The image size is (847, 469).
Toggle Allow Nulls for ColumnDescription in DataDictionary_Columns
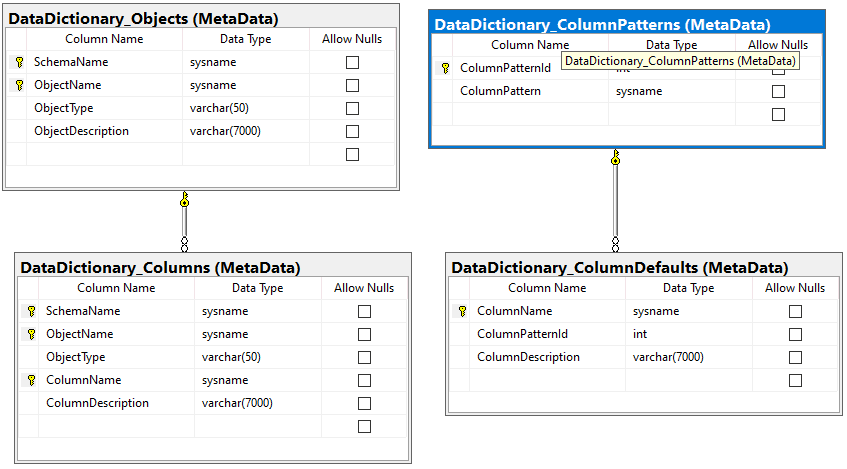click(x=364, y=403)
